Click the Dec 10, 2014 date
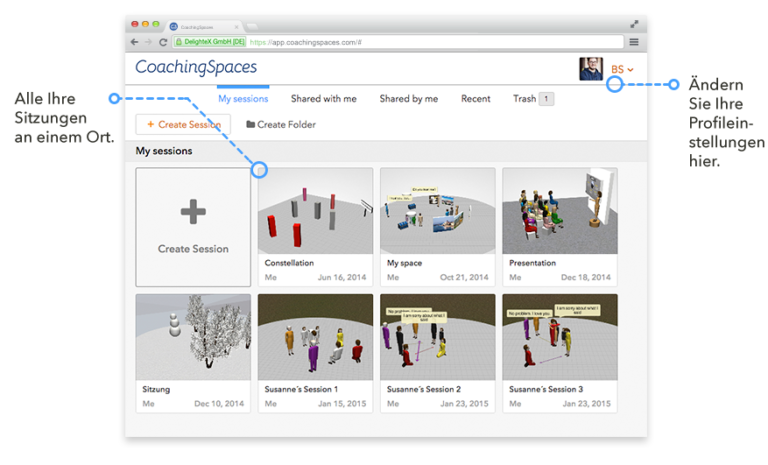The height and width of the screenshot is (465, 768). pyautogui.click(x=219, y=404)
